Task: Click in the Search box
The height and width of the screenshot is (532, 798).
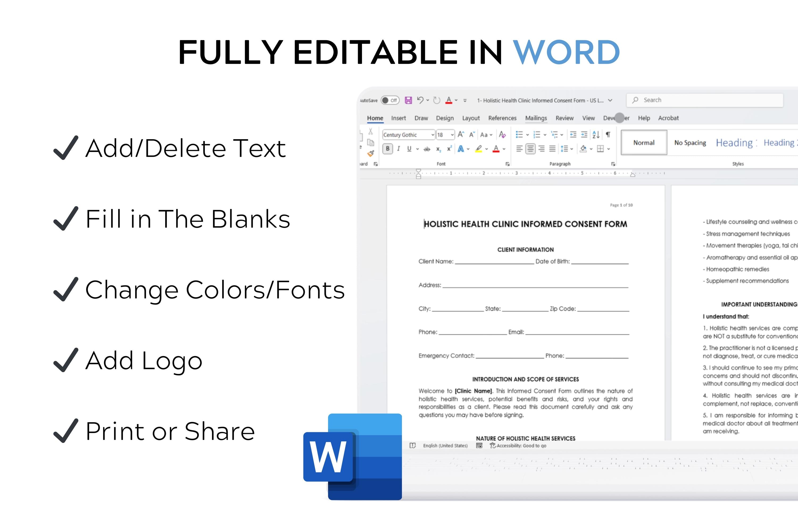Action: click(705, 100)
